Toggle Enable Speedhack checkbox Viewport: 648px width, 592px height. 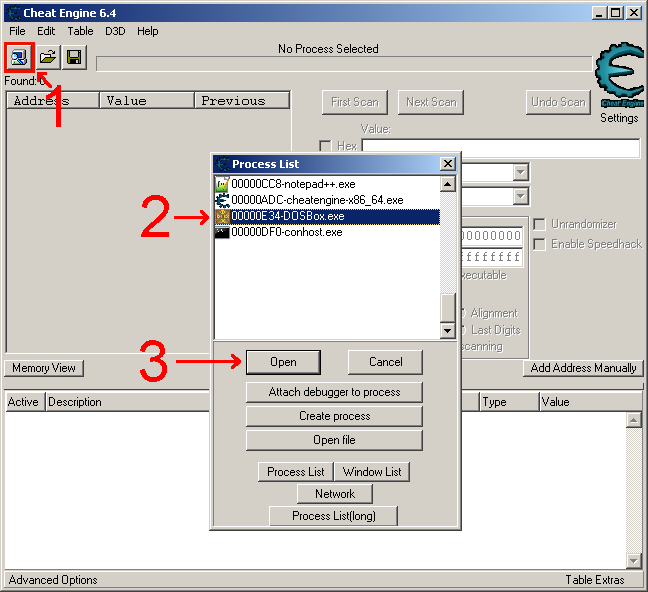(x=539, y=244)
